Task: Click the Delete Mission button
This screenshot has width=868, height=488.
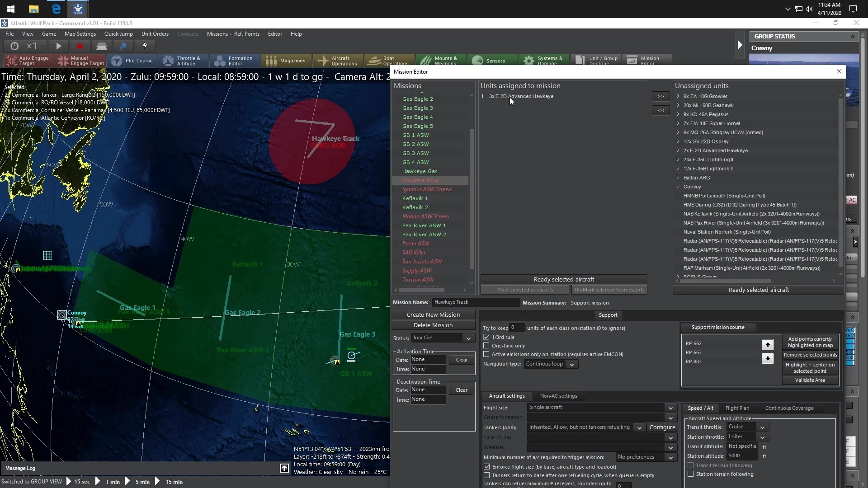Action: [433, 325]
